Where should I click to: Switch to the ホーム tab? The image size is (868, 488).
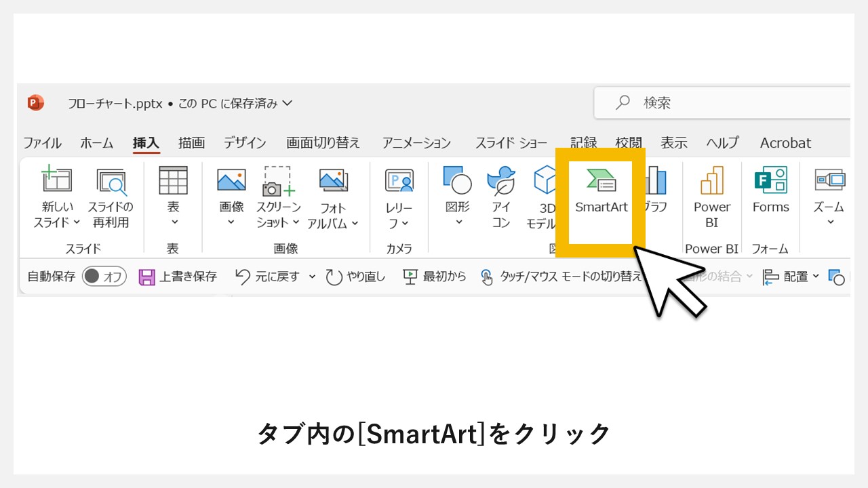(x=96, y=143)
